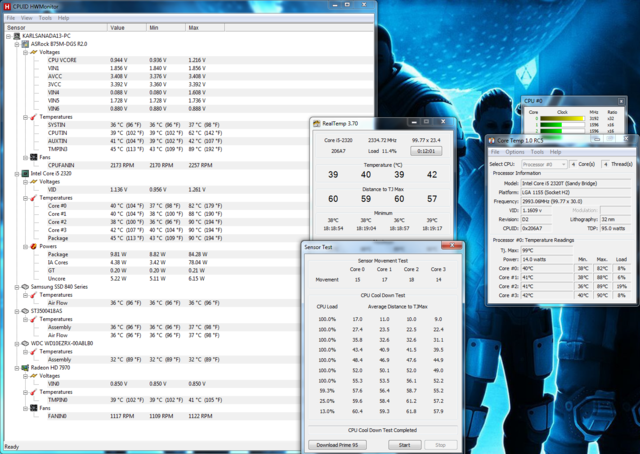Click the drive icon beside Samsung SSD 840 Series
Viewport: 640px width, 454px height.
click(25, 287)
